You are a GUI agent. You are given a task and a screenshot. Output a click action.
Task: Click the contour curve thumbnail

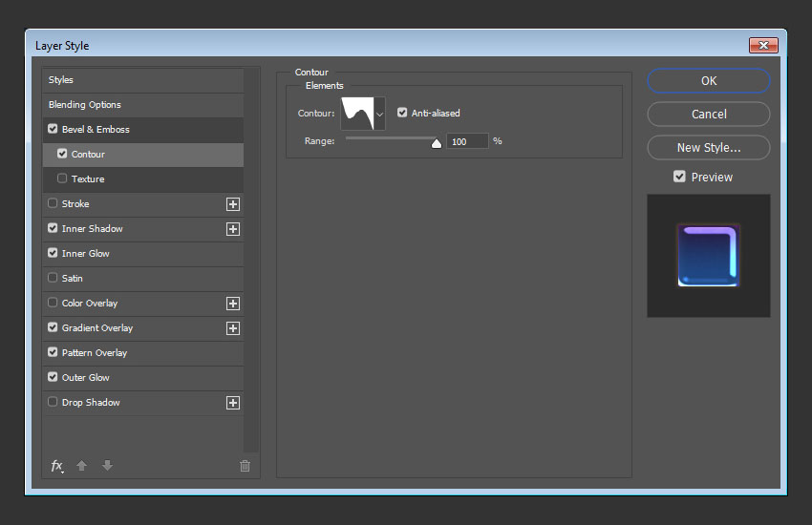pyautogui.click(x=357, y=114)
